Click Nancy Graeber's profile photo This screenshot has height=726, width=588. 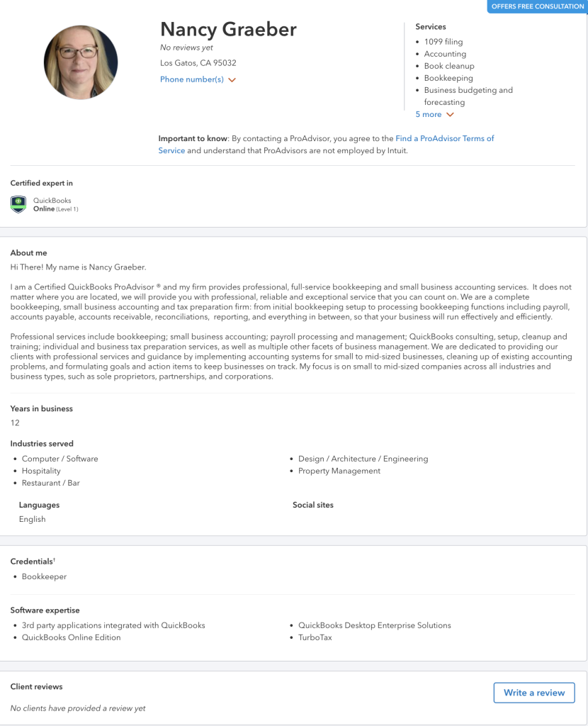click(x=81, y=62)
